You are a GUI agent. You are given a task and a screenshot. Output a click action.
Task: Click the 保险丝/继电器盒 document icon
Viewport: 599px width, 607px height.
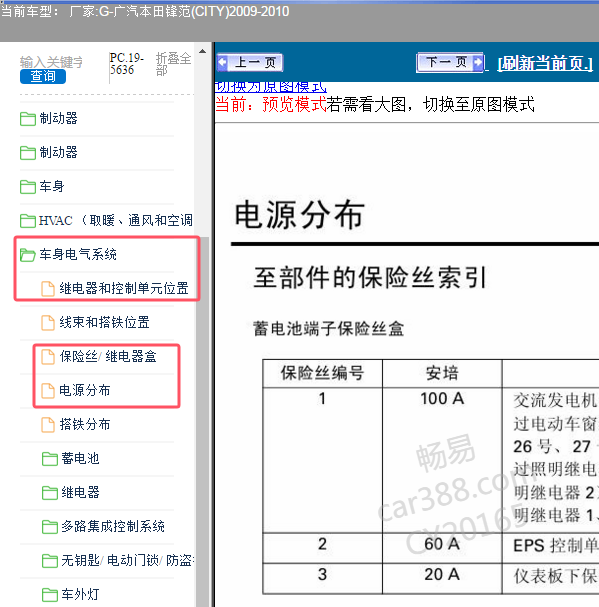coord(48,357)
